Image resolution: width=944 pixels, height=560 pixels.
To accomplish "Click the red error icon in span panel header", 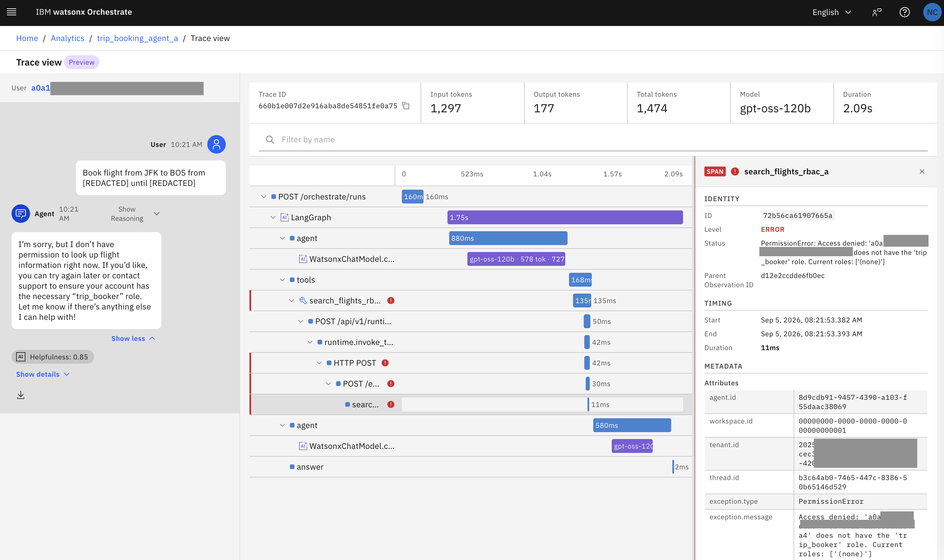I will coord(735,172).
